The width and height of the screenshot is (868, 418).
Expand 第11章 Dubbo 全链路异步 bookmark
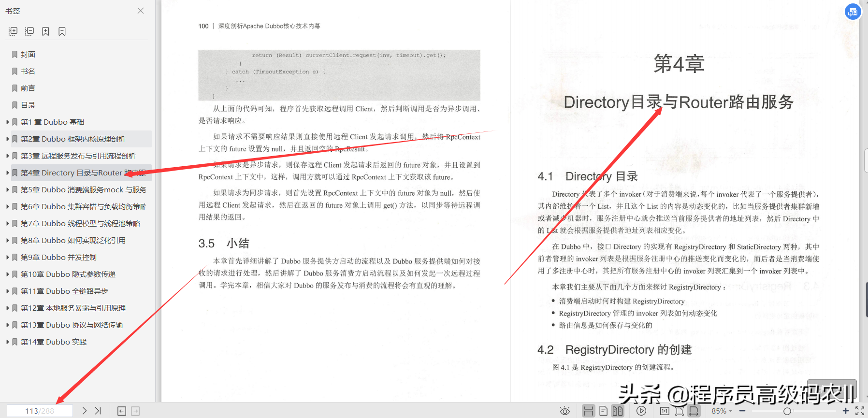(x=7, y=291)
